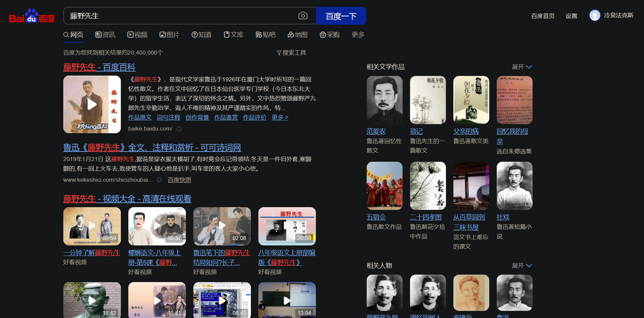The image size is (644, 318).
Task: Open the 作品鉴赏 sublink
Action: [x=226, y=117]
